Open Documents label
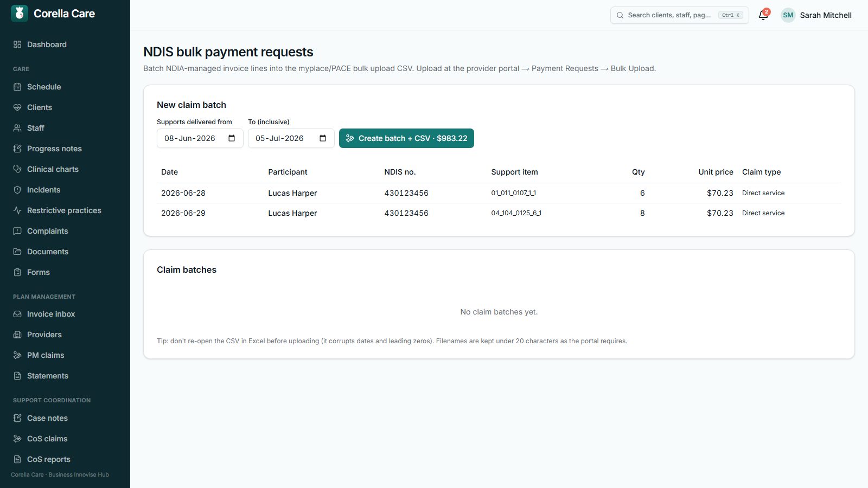Viewport: 868px width, 488px height. point(48,252)
